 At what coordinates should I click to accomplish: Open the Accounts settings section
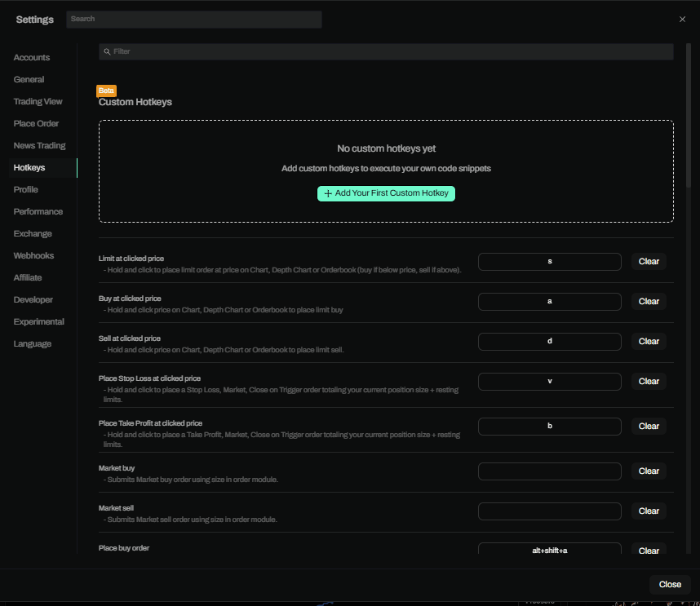click(32, 57)
